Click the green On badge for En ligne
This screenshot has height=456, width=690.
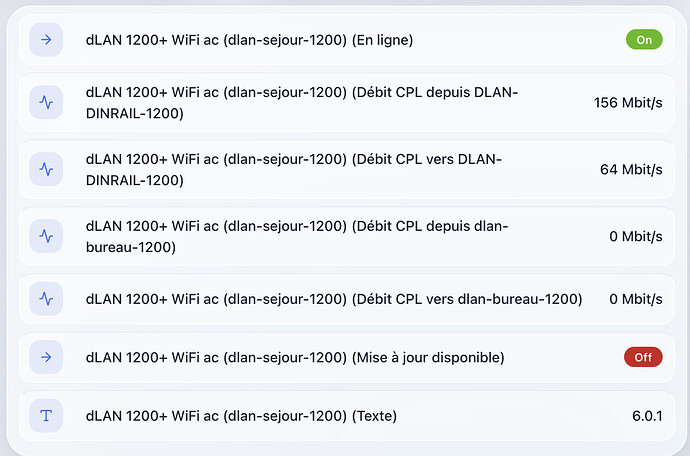coord(644,40)
